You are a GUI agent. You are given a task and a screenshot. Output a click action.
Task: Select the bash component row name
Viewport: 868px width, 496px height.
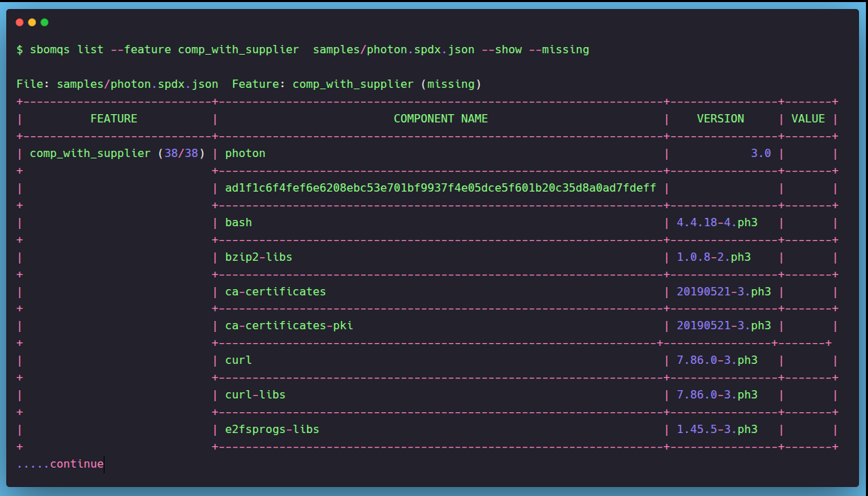tap(239, 223)
